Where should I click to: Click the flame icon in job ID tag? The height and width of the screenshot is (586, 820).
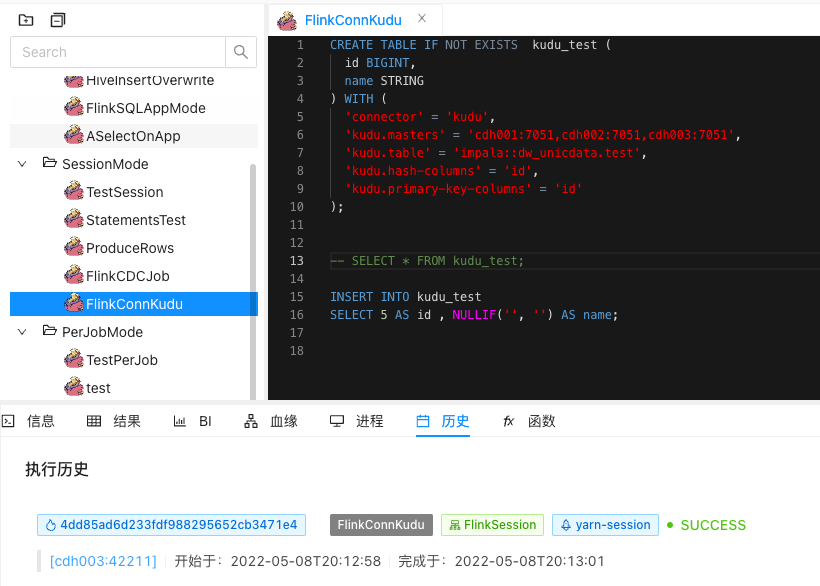[51, 525]
